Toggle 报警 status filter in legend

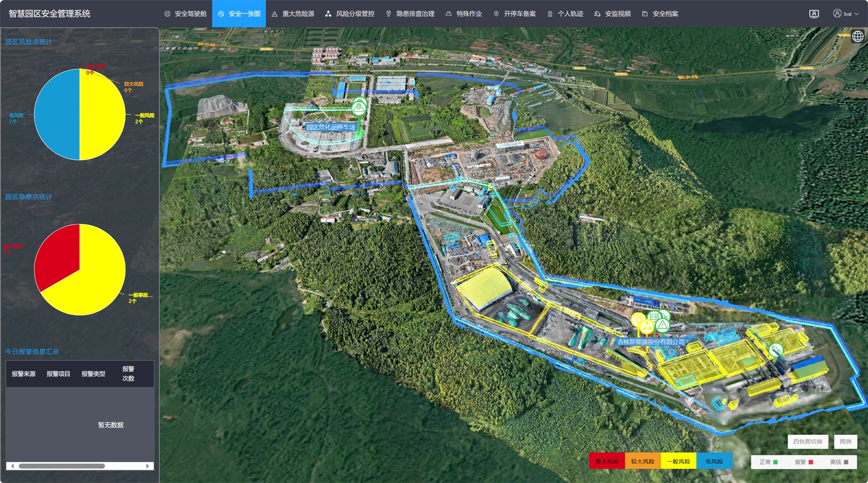(x=804, y=462)
